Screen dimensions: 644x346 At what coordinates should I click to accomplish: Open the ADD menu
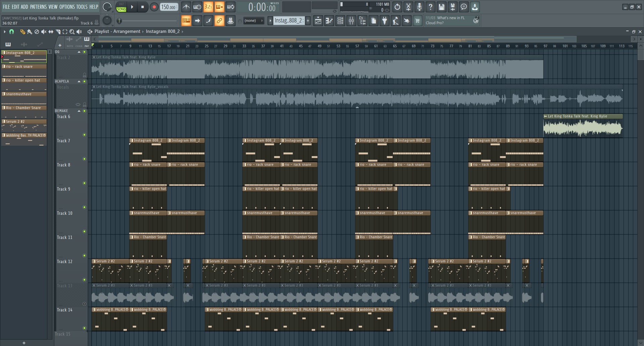[24, 7]
